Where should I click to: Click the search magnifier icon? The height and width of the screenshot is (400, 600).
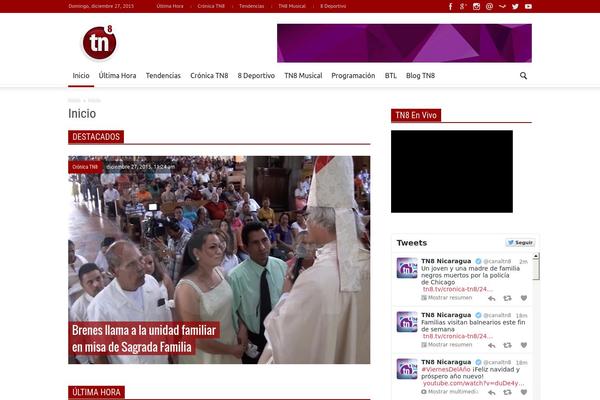(x=523, y=76)
